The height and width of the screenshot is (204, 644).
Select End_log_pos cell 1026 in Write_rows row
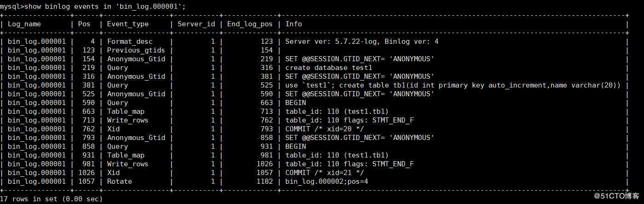pos(264,164)
